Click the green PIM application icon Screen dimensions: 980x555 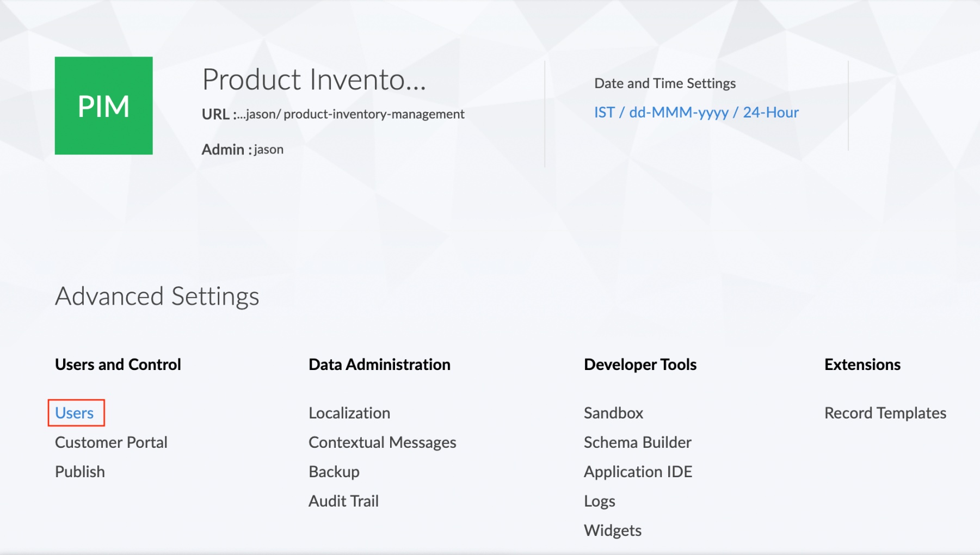103,106
